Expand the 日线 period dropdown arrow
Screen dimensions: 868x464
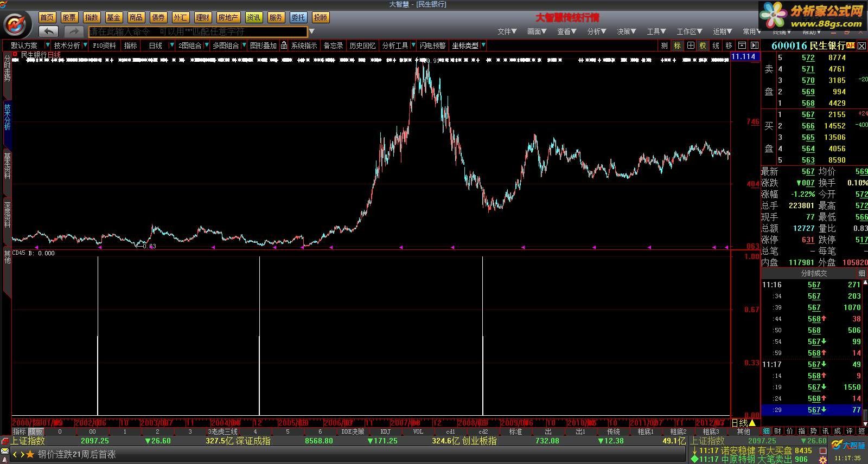pos(172,46)
